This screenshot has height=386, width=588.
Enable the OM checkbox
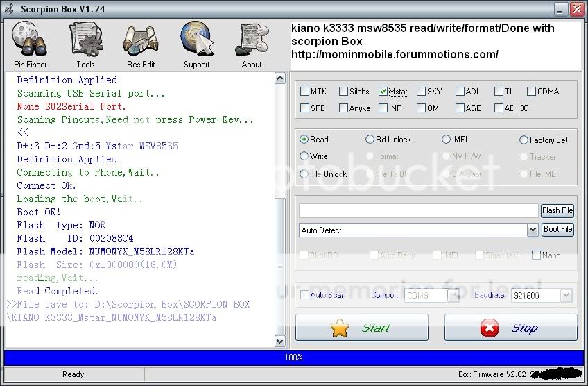pyautogui.click(x=421, y=108)
